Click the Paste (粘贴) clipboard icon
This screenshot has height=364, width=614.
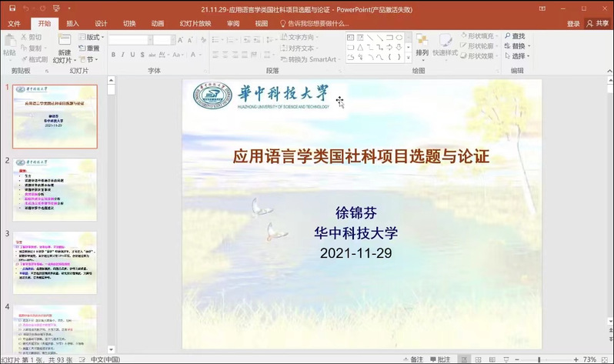tap(9, 42)
